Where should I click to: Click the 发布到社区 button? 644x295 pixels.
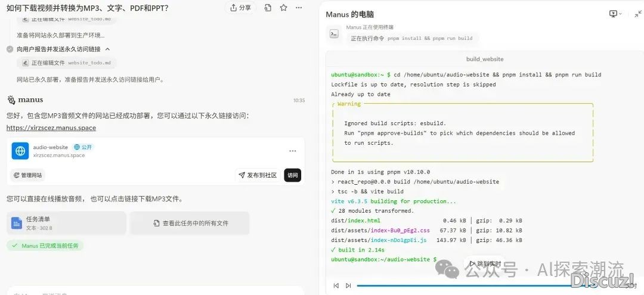(258, 175)
